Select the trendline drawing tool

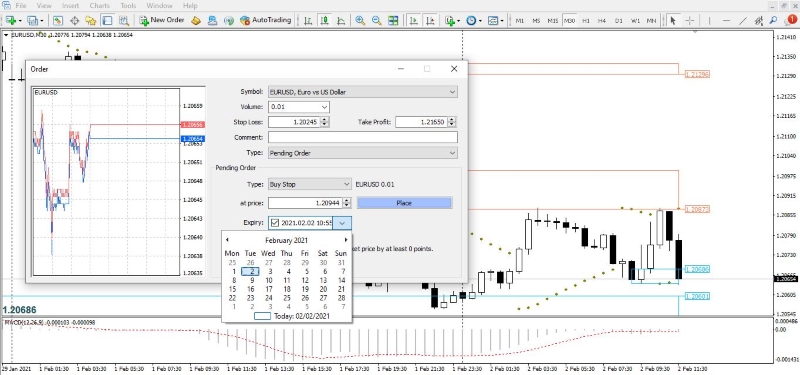[743, 20]
